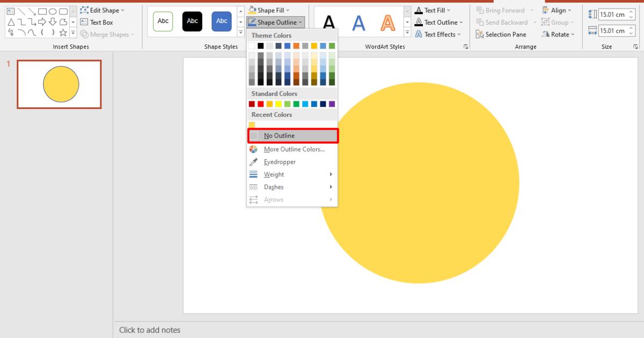The width and height of the screenshot is (644, 338).
Task: Expand the Dashes submenu
Action: (x=272, y=186)
